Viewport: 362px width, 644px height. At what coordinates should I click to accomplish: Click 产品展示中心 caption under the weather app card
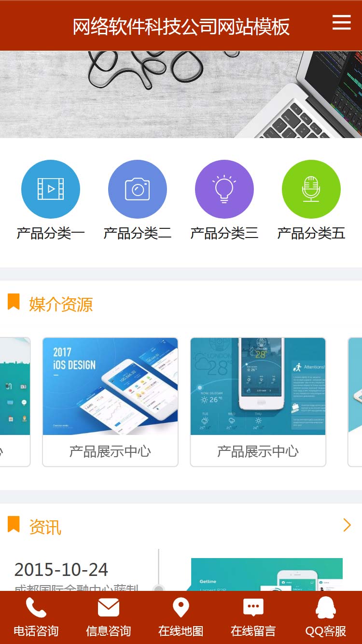click(258, 451)
